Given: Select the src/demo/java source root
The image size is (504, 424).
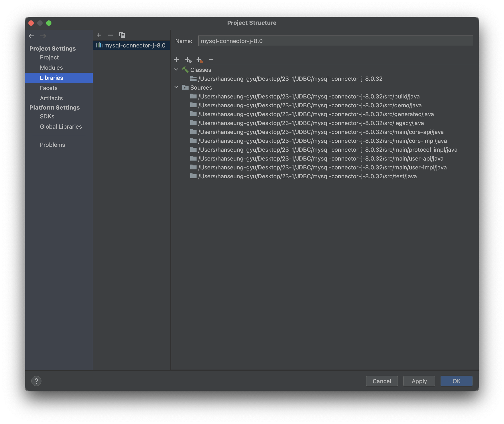Looking at the screenshot, I should coord(310,105).
